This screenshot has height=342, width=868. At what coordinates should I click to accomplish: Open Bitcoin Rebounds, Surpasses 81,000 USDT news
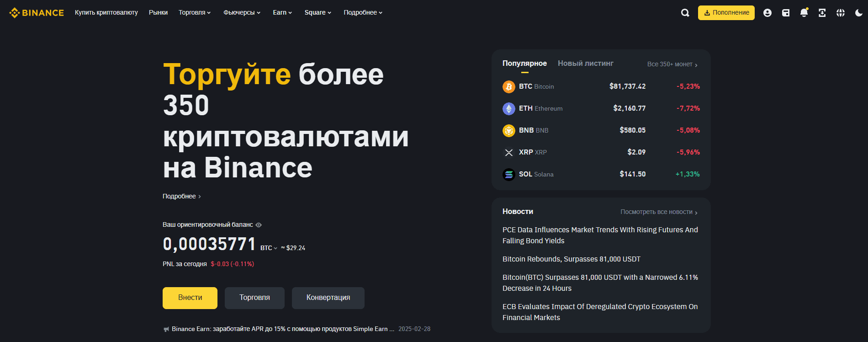[572, 259]
